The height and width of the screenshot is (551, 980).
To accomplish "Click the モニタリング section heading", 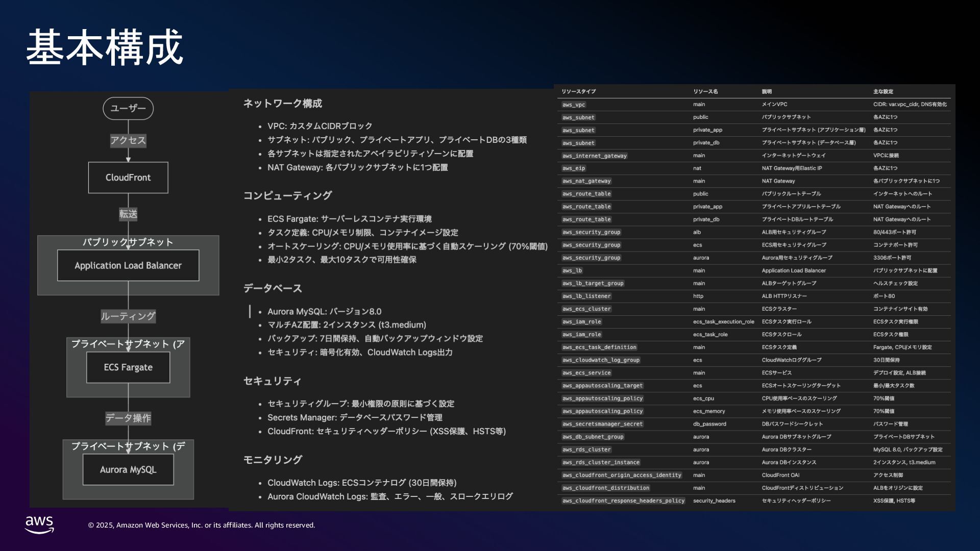I will click(x=273, y=460).
